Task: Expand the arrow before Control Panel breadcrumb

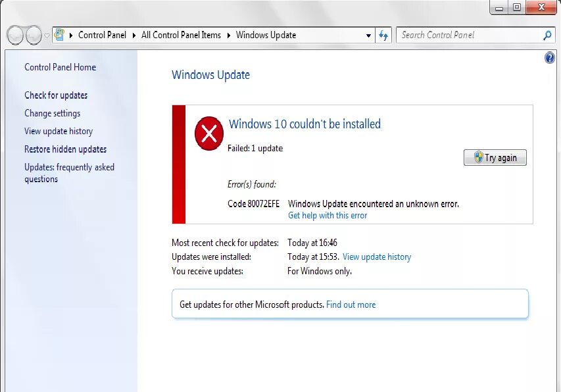Action: coord(71,35)
